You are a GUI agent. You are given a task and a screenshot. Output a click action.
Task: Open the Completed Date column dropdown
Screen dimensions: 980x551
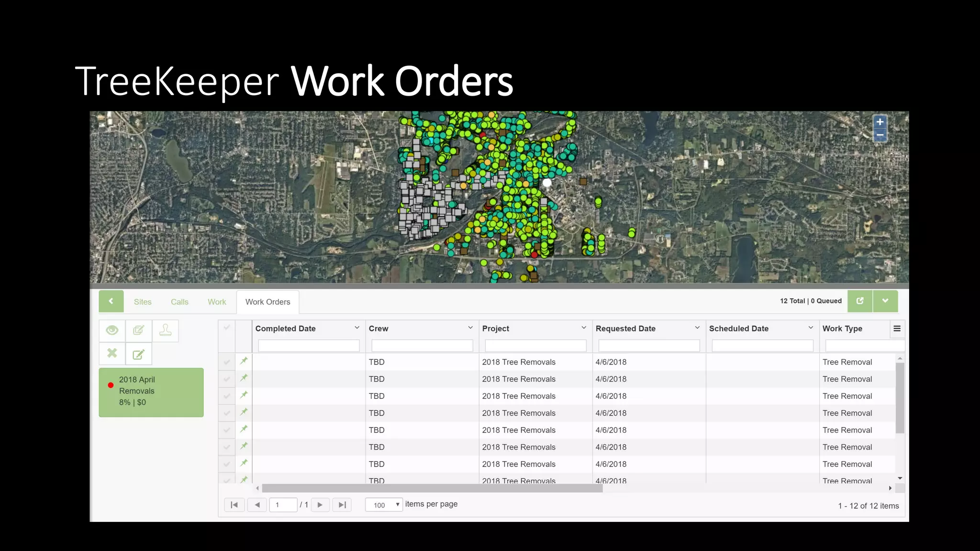(x=356, y=328)
